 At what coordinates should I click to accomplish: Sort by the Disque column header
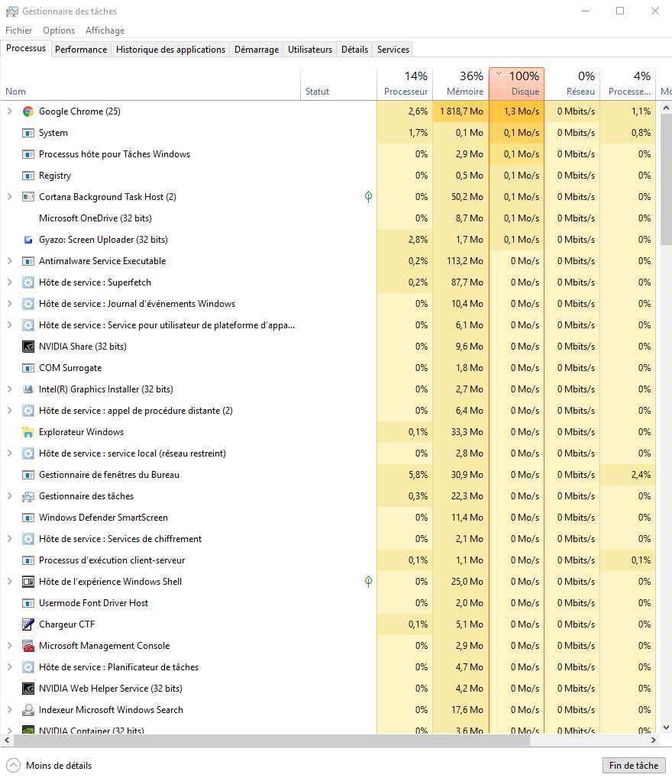pyautogui.click(x=516, y=83)
